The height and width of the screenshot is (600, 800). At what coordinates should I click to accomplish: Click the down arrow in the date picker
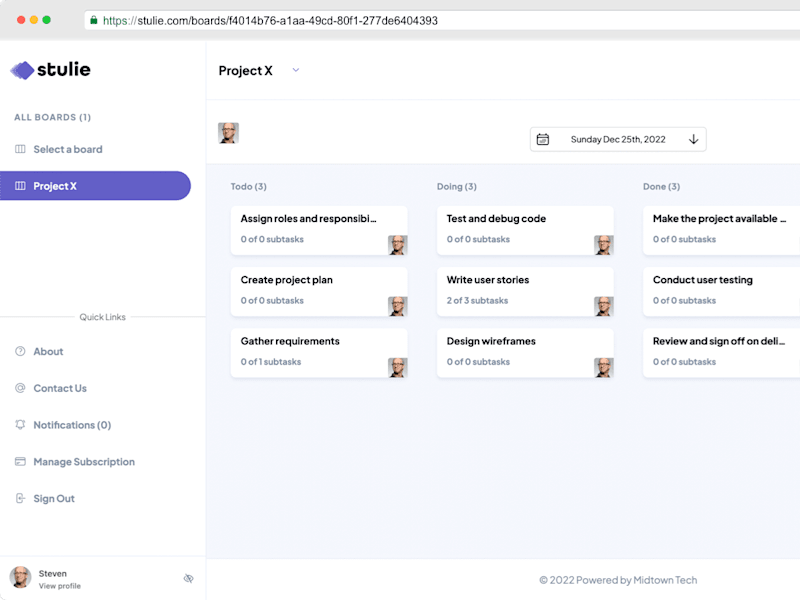pyautogui.click(x=693, y=139)
